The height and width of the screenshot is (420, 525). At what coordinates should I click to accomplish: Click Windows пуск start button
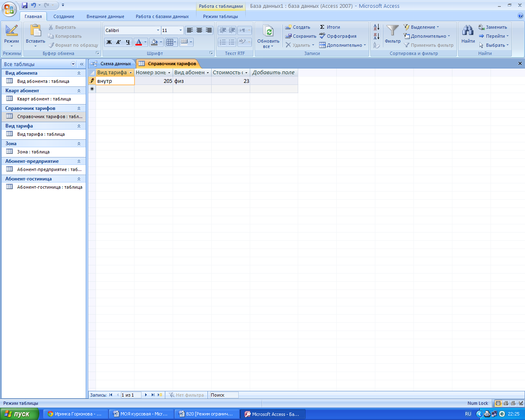(20, 414)
